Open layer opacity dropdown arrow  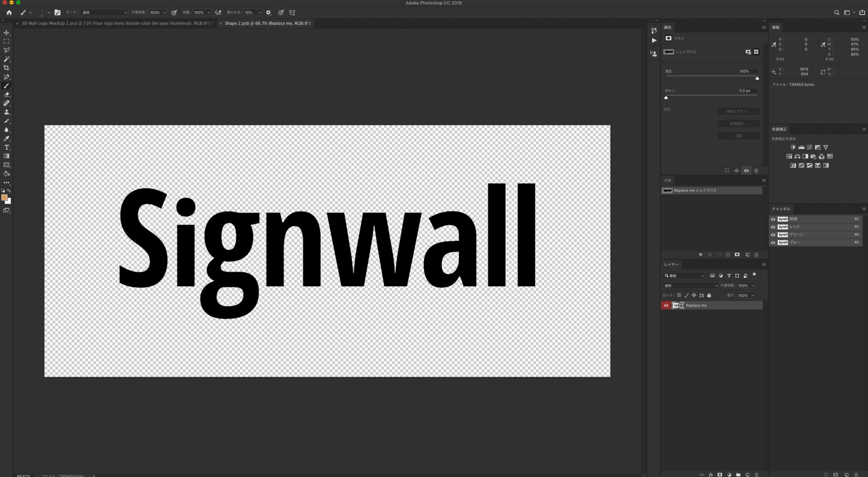click(753, 286)
